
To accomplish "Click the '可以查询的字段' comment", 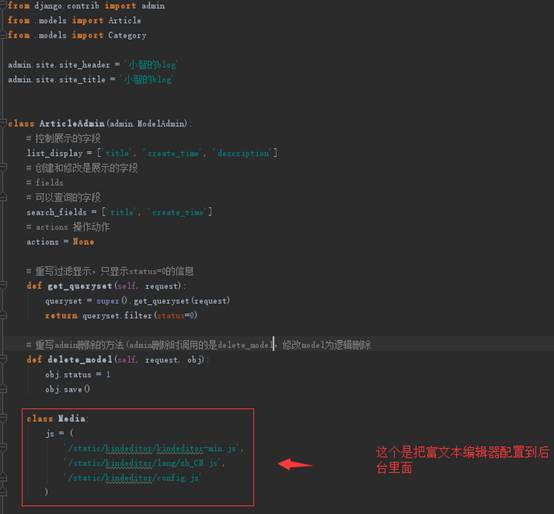I will (64, 197).
